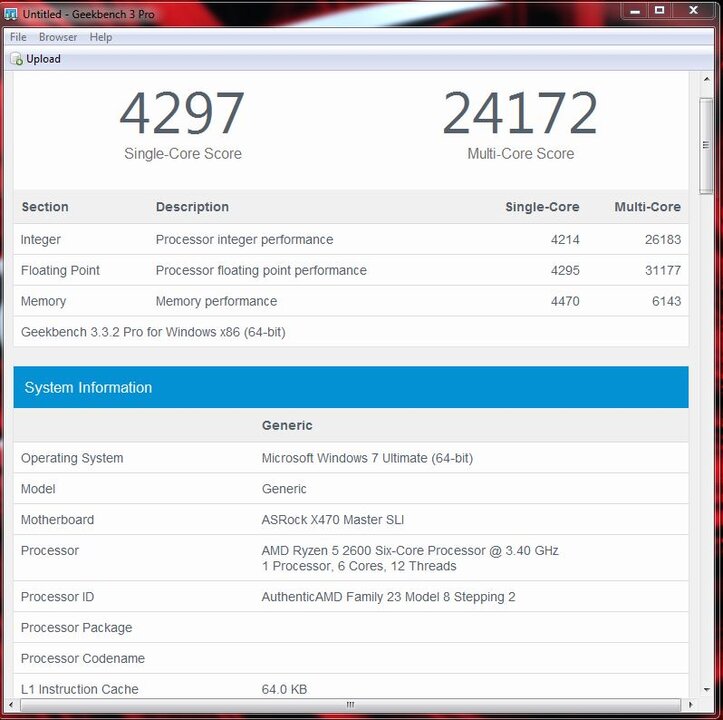The height and width of the screenshot is (720, 723).
Task: Open the Browser menu
Action: (x=58, y=37)
